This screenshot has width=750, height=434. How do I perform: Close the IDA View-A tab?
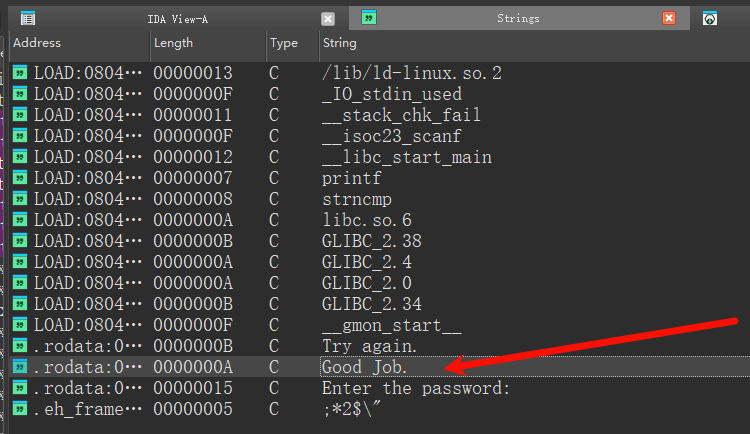pyautogui.click(x=328, y=19)
